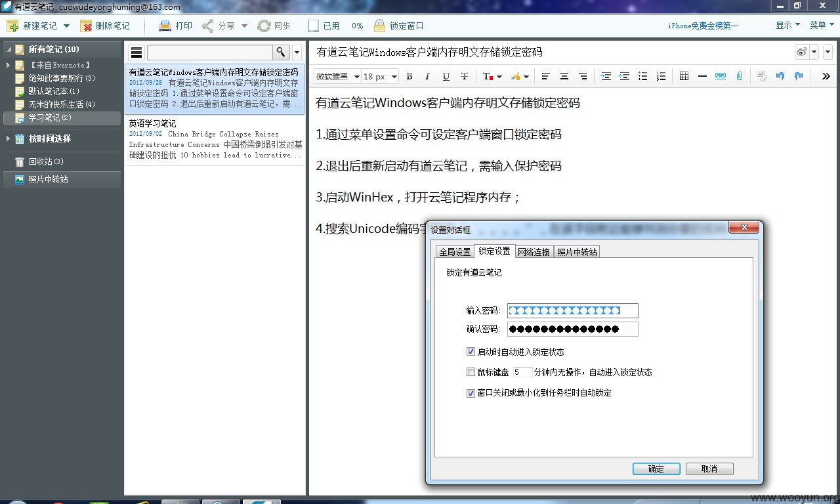
Task: Select the 回收站 trash item
Action: click(x=46, y=161)
